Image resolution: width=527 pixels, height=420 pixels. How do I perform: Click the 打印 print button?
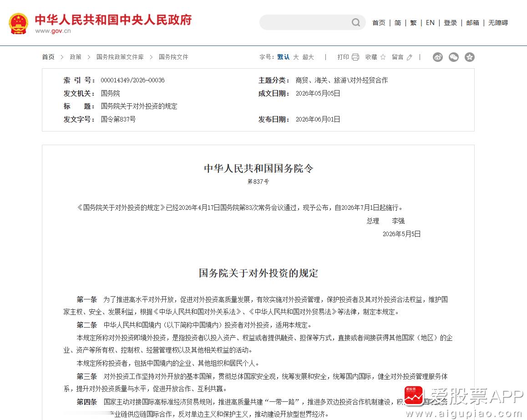pos(343,57)
